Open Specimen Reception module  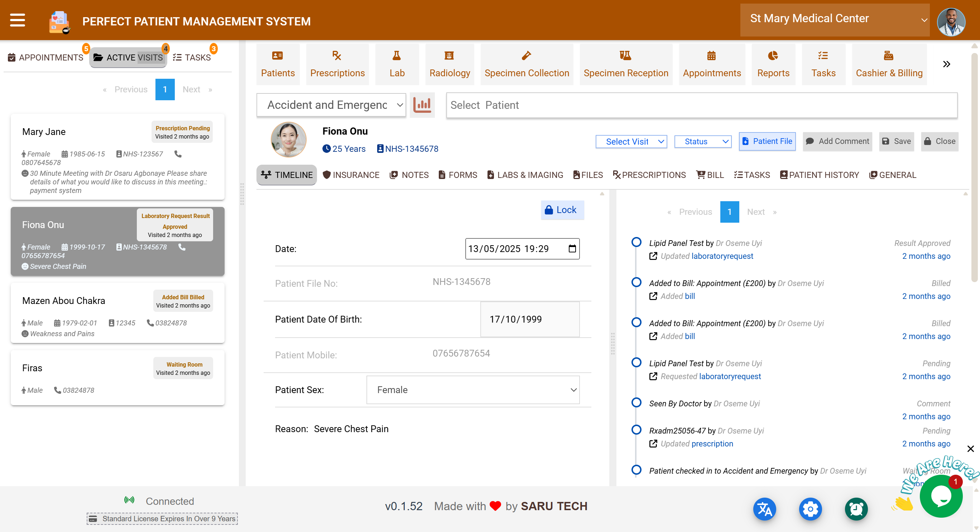click(626, 64)
